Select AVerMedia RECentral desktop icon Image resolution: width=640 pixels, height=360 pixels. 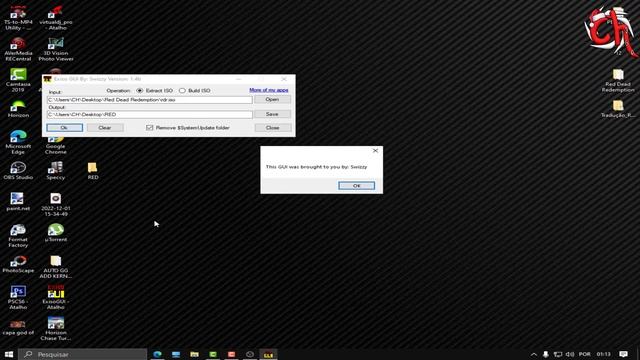[x=18, y=49]
